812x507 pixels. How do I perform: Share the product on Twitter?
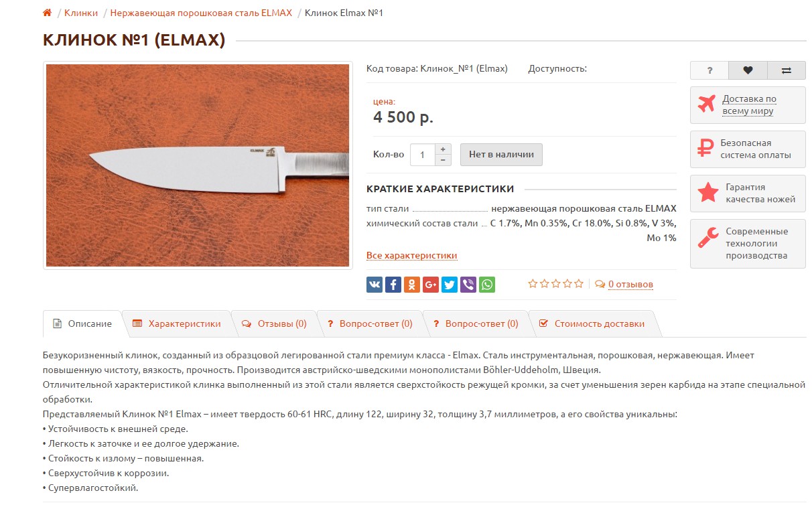(x=450, y=285)
